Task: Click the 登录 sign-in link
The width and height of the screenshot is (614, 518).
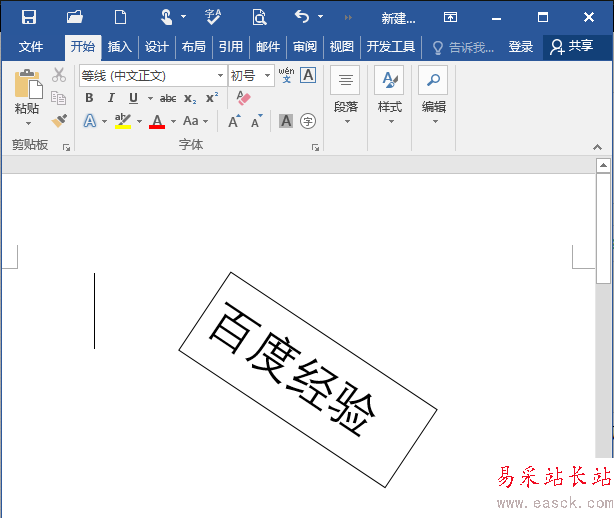Action: (520, 47)
